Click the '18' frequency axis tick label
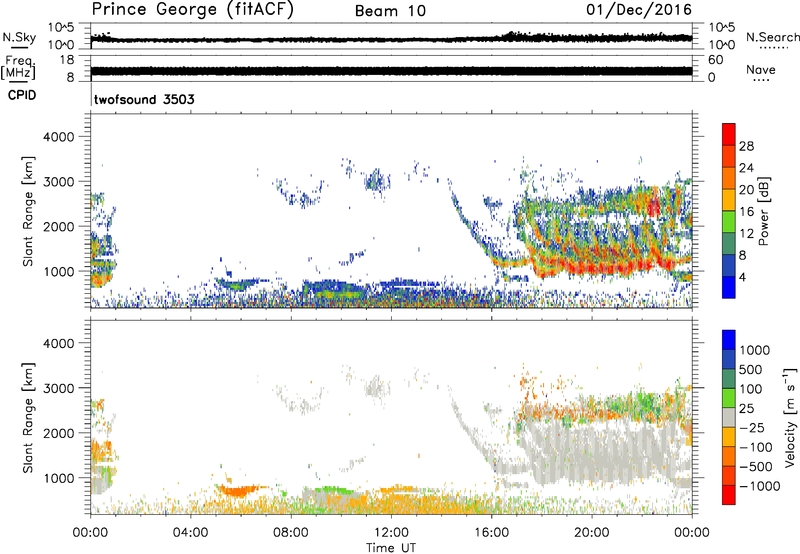800x554 pixels. point(67,60)
